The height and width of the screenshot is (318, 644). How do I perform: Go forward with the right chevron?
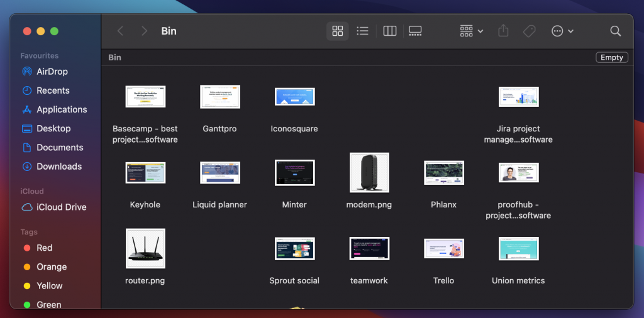(x=144, y=31)
